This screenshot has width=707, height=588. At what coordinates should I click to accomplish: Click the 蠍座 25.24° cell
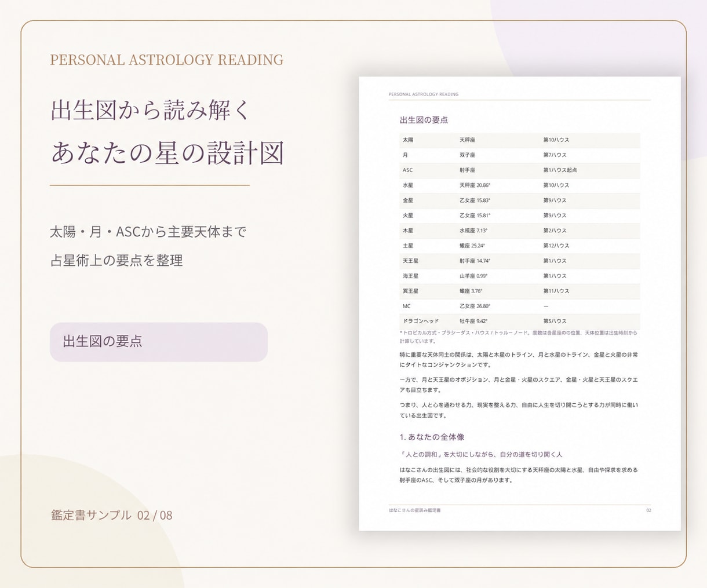pos(472,246)
